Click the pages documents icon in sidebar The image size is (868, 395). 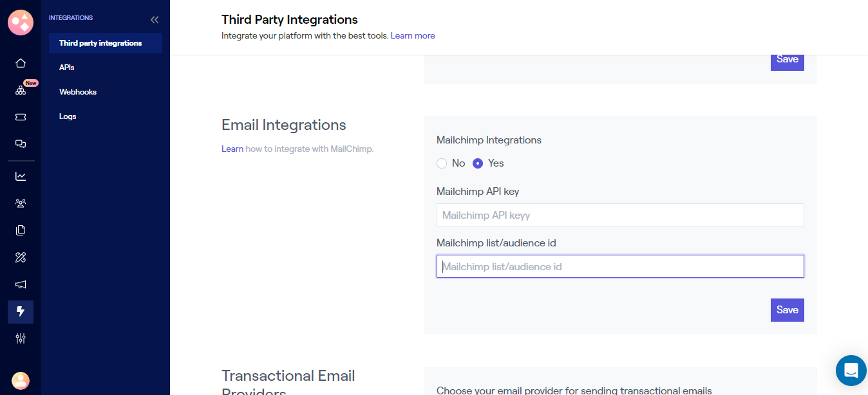tap(21, 230)
